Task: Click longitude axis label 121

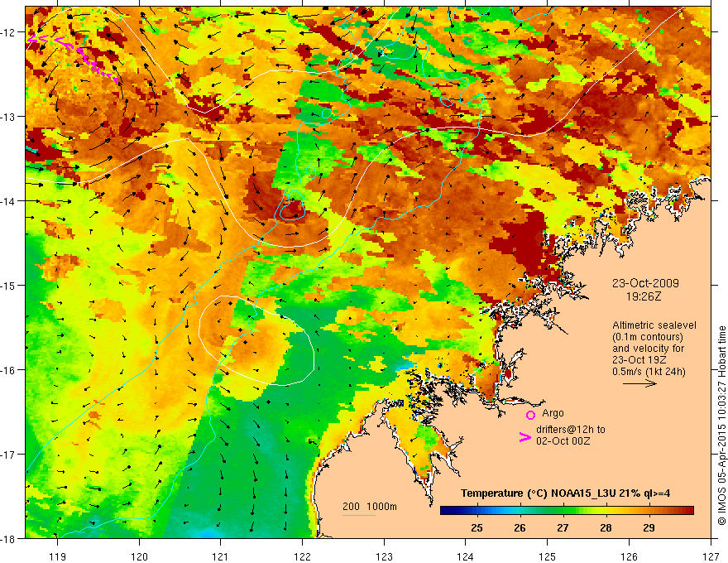Action: pyautogui.click(x=221, y=556)
